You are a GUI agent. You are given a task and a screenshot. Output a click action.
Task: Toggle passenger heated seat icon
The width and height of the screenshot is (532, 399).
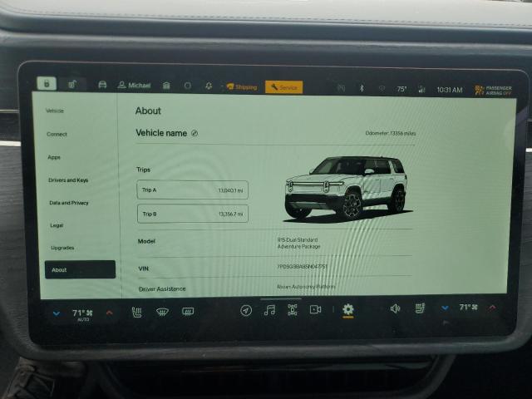[x=420, y=308]
